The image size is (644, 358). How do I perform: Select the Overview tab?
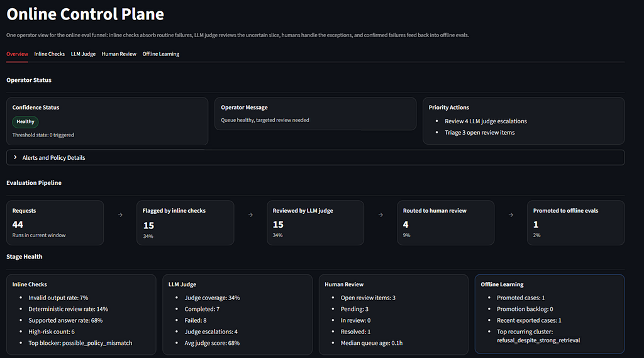point(17,54)
